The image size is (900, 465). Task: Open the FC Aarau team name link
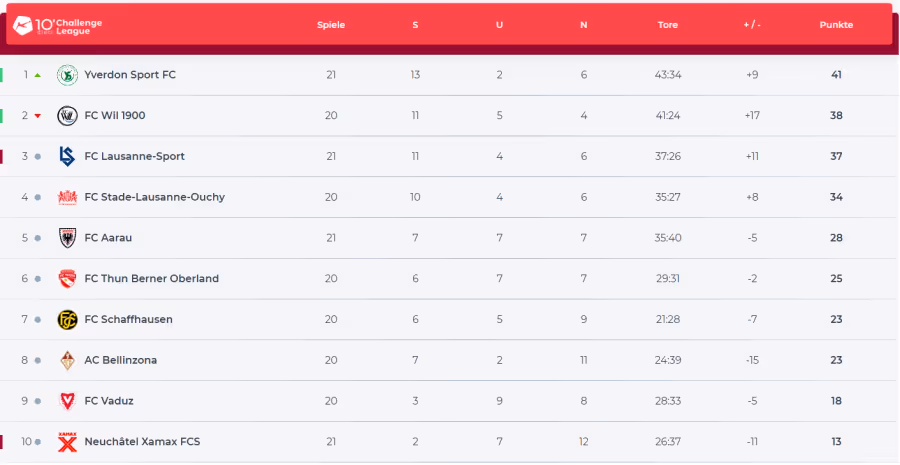pos(108,238)
